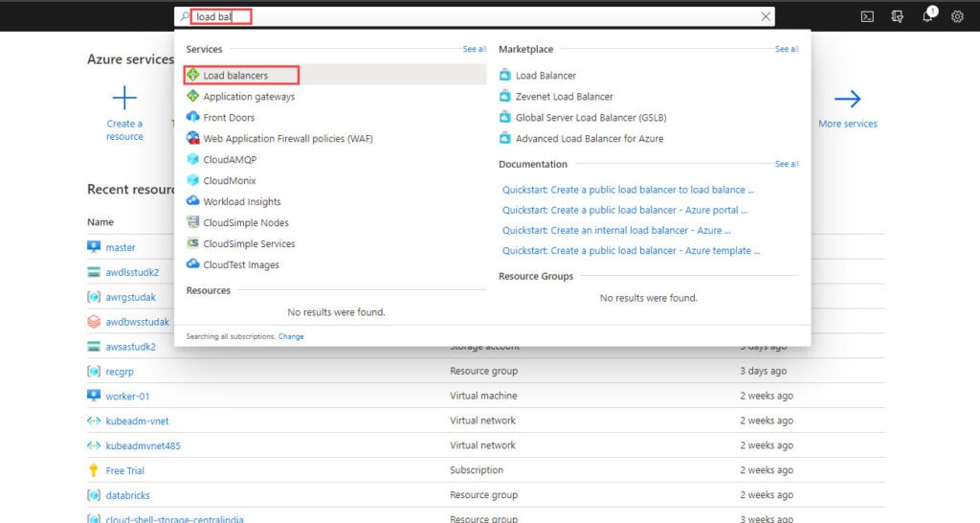Open the notifications bell icon
Screen dimensions: 980x523
click(x=927, y=16)
